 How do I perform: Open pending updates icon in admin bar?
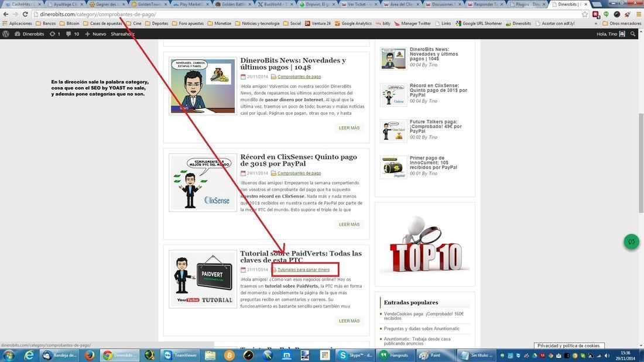coord(54,34)
